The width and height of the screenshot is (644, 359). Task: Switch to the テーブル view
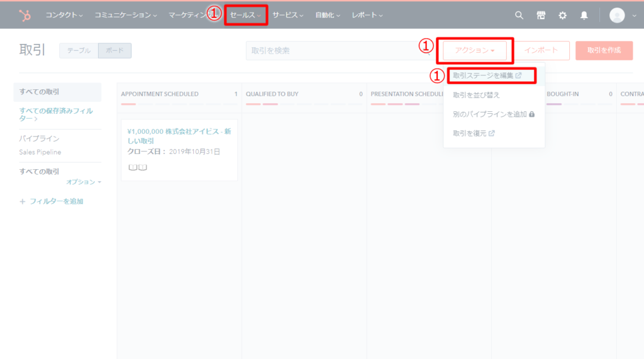coord(79,50)
